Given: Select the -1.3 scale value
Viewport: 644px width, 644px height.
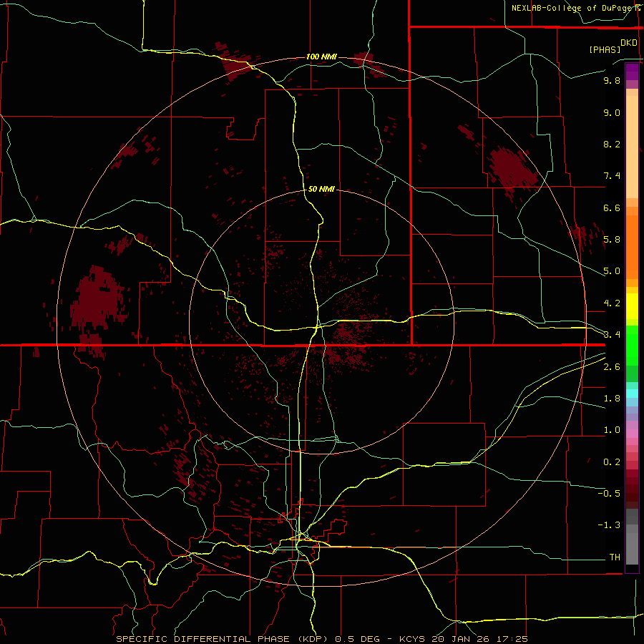Looking at the screenshot, I should [x=609, y=525].
